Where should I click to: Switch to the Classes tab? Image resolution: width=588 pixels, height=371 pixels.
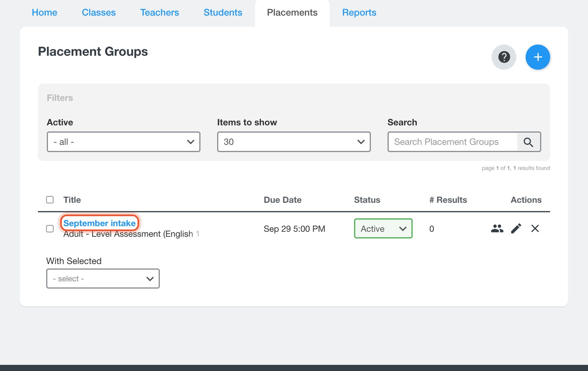[99, 13]
